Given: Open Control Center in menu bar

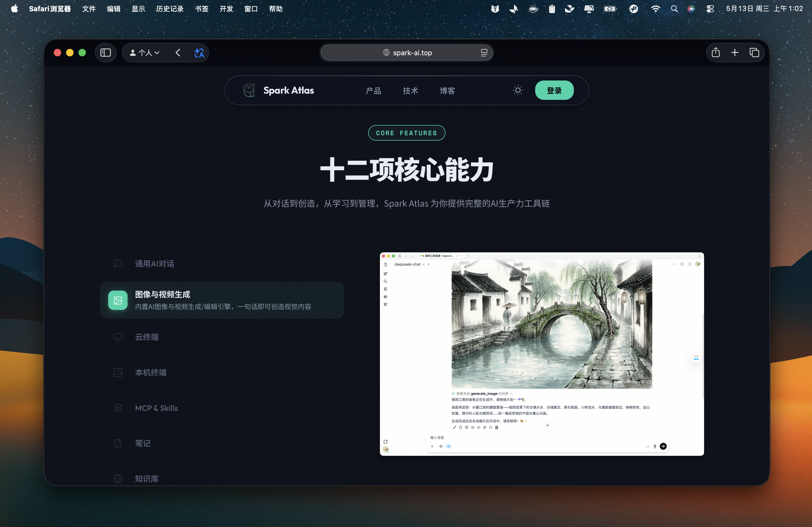Looking at the screenshot, I should [710, 9].
